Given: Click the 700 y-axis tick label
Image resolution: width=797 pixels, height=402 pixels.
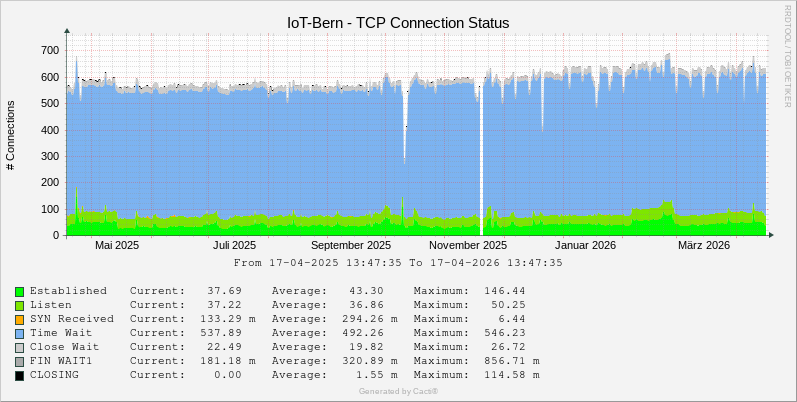Looking at the screenshot, I should click(47, 50).
